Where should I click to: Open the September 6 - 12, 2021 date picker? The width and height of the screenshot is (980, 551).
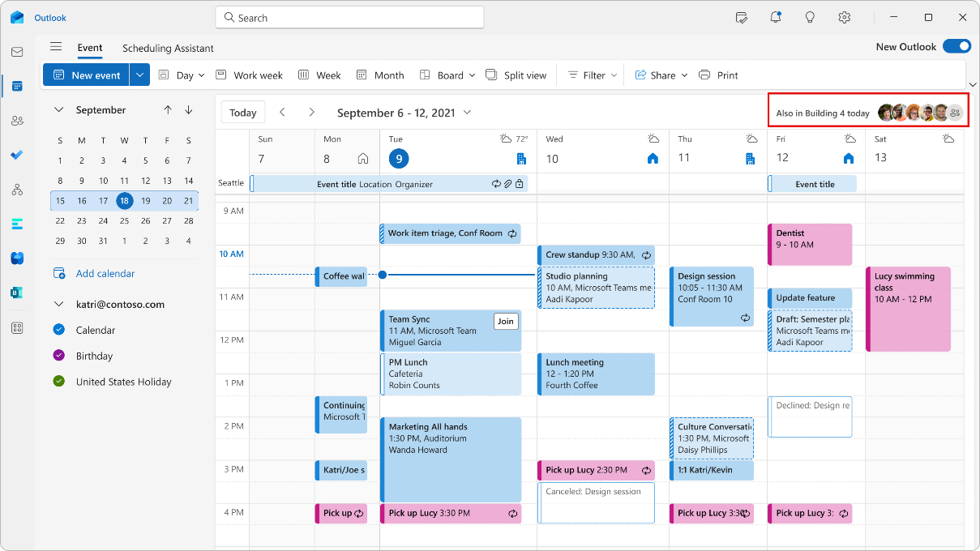pos(404,113)
